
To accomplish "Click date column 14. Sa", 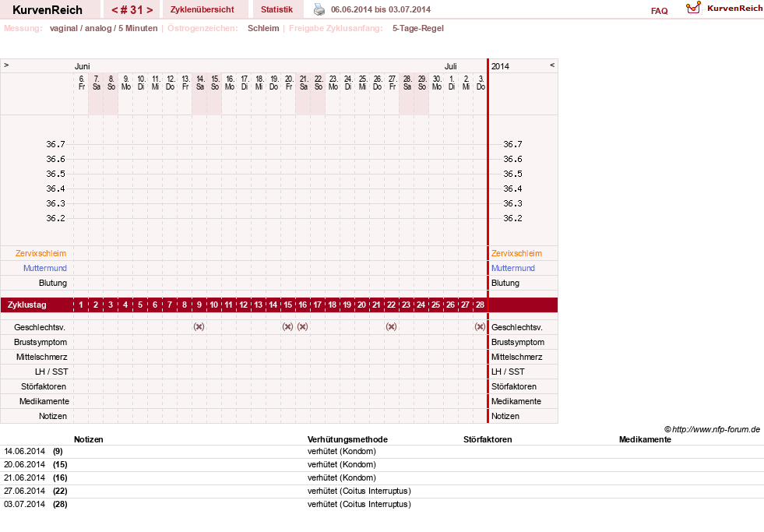I will click(200, 83).
